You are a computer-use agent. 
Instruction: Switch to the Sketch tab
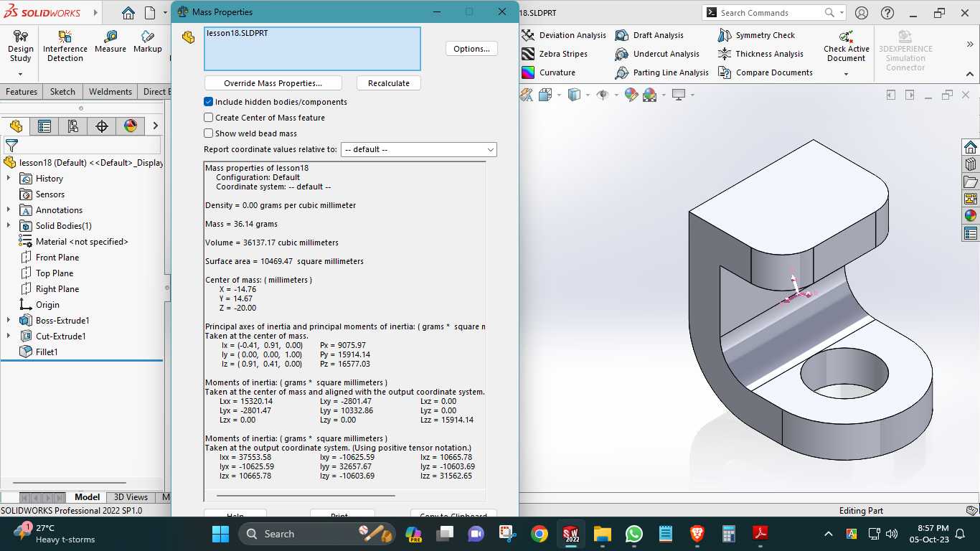tap(62, 92)
